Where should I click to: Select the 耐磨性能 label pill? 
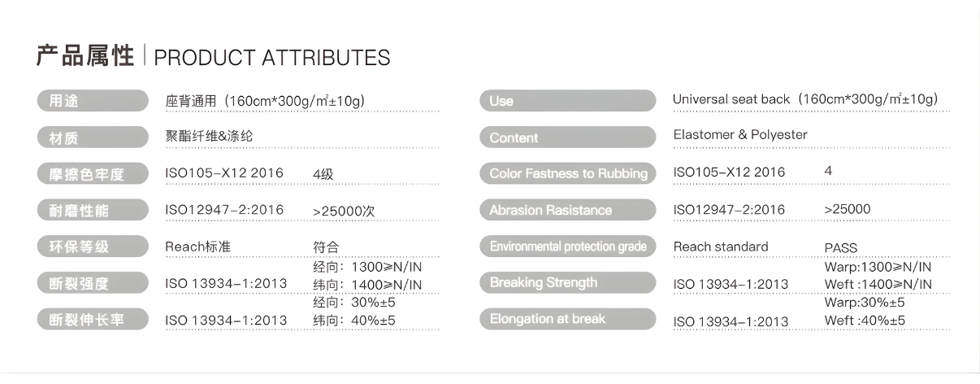(x=92, y=211)
